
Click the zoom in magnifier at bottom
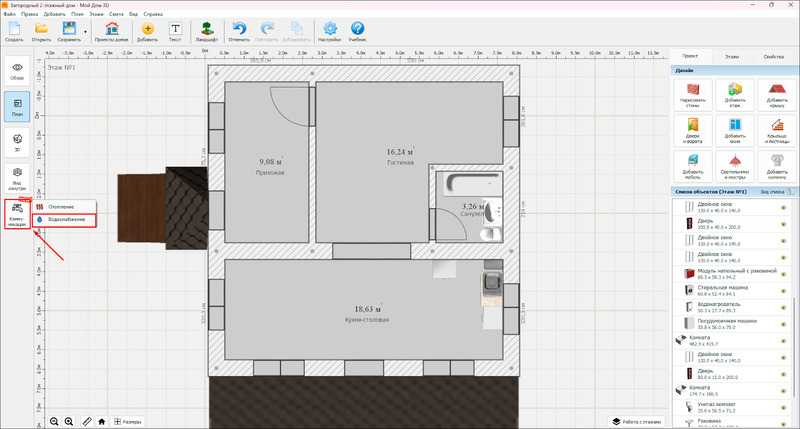tap(68, 422)
